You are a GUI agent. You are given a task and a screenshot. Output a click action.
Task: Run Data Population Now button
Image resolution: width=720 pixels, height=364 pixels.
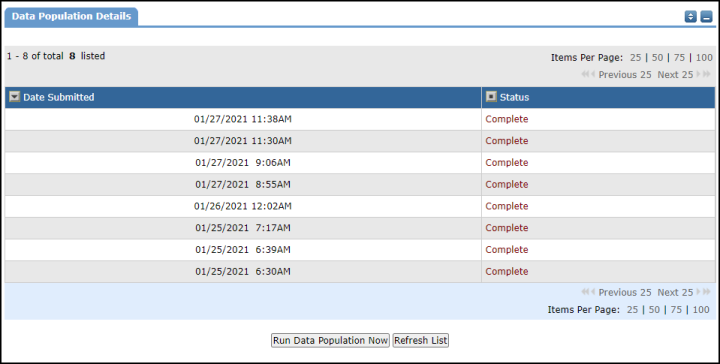point(330,340)
